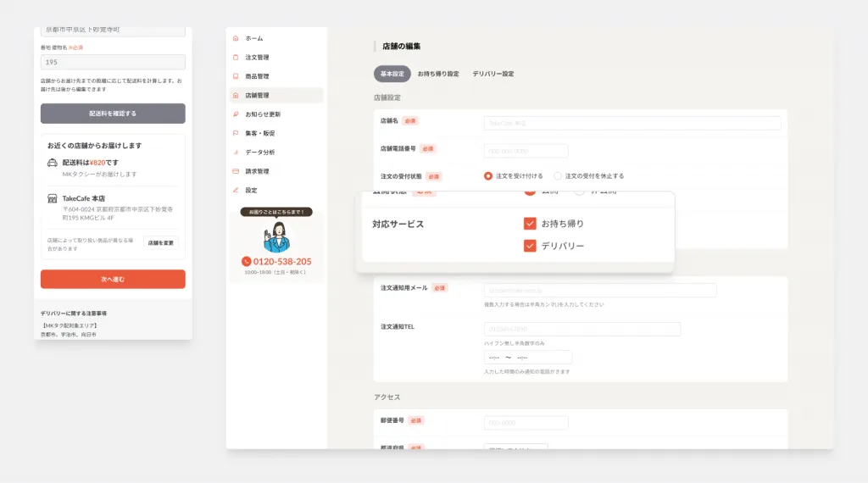This screenshot has width=868, height=483.
Task: Click the 請求管理 billing card icon
Action: coord(236,171)
